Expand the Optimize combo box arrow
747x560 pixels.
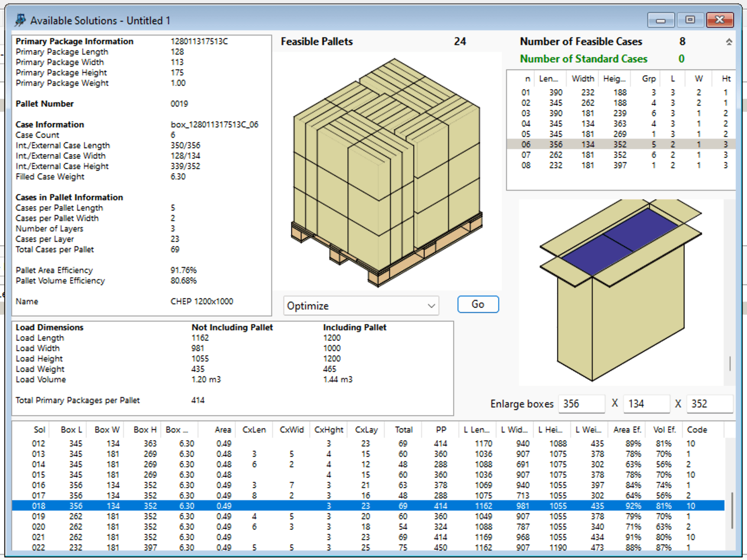click(x=431, y=306)
